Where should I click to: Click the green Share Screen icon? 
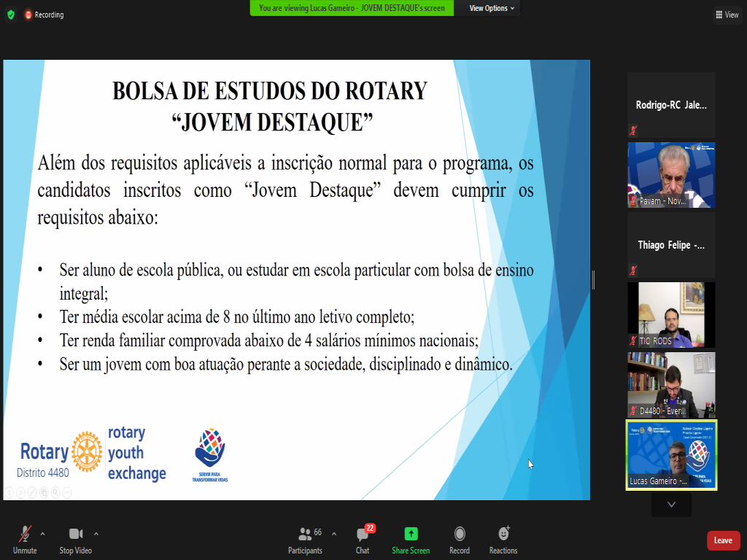coord(411,534)
